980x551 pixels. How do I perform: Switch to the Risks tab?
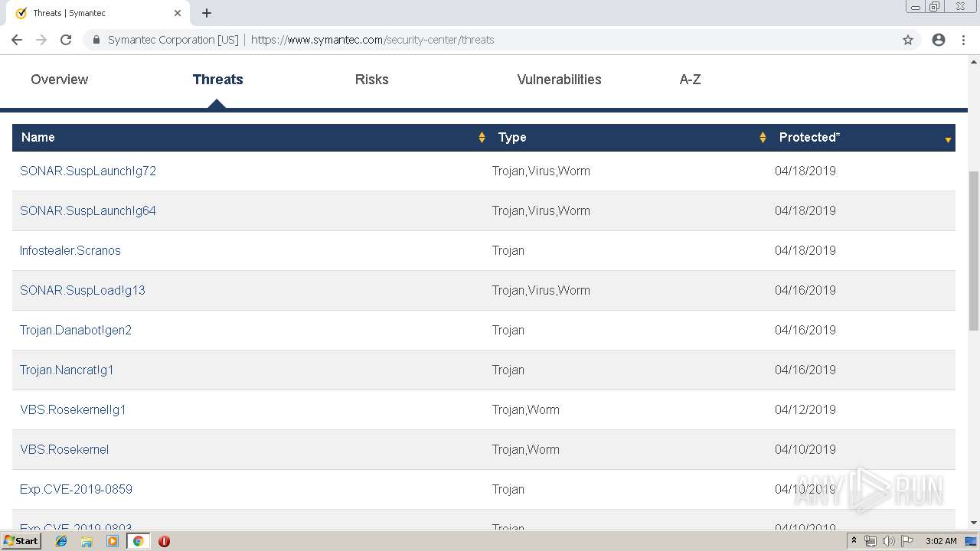point(372,80)
